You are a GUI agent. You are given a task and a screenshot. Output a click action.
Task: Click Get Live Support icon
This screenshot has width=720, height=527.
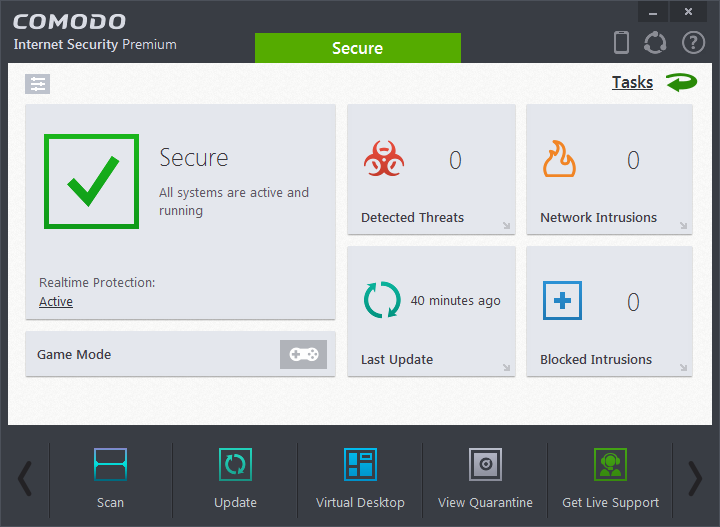tap(610, 465)
